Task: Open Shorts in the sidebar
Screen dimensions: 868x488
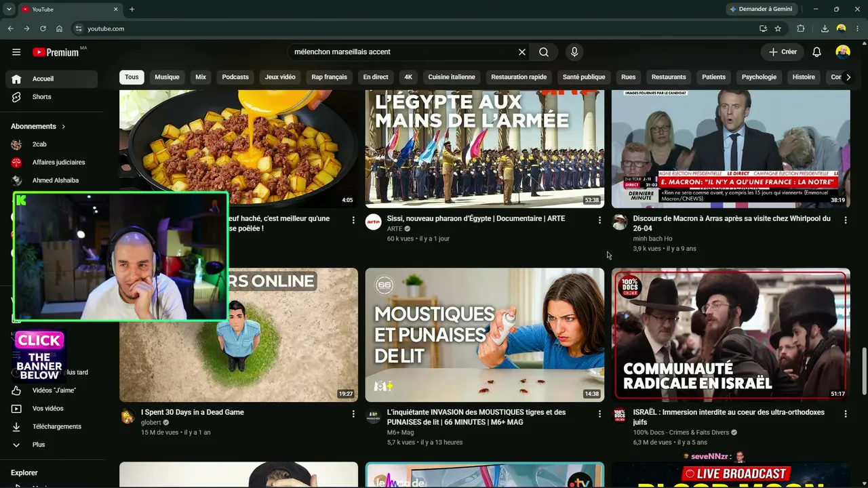Action: (x=52, y=97)
